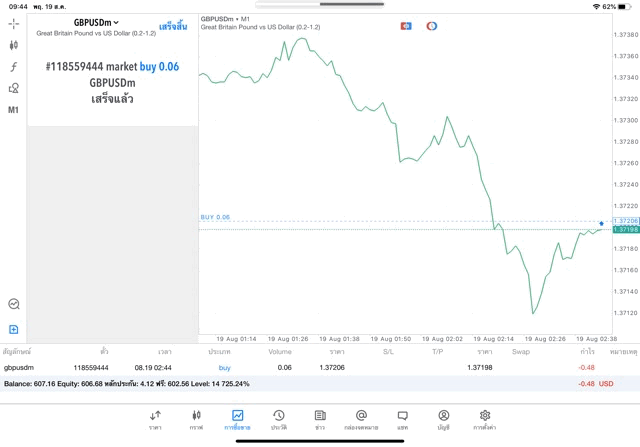Open the Trade tab in bottom bar

click(237, 420)
